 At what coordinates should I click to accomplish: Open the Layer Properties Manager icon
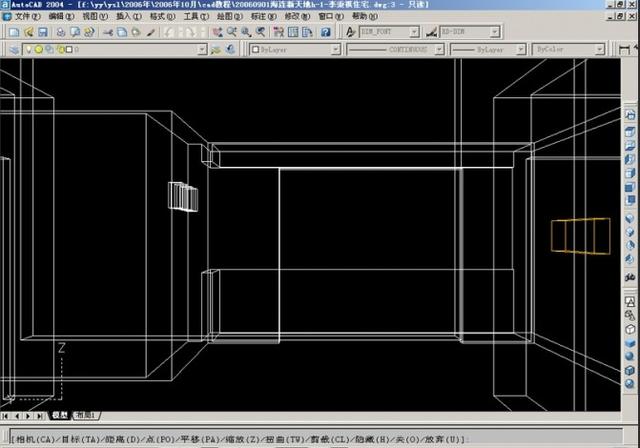14,50
